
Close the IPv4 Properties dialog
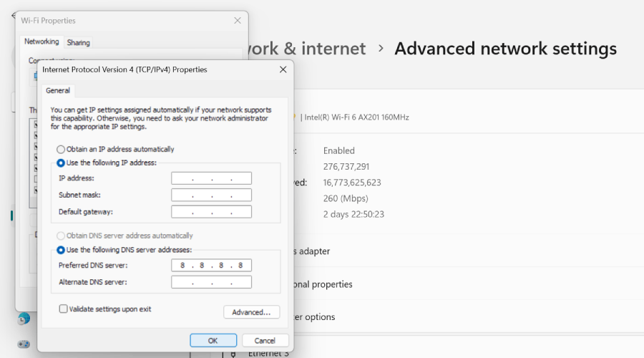(283, 69)
